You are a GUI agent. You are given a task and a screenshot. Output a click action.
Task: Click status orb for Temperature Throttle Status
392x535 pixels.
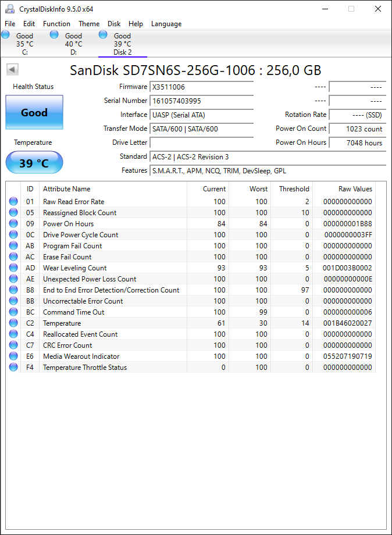point(13,367)
